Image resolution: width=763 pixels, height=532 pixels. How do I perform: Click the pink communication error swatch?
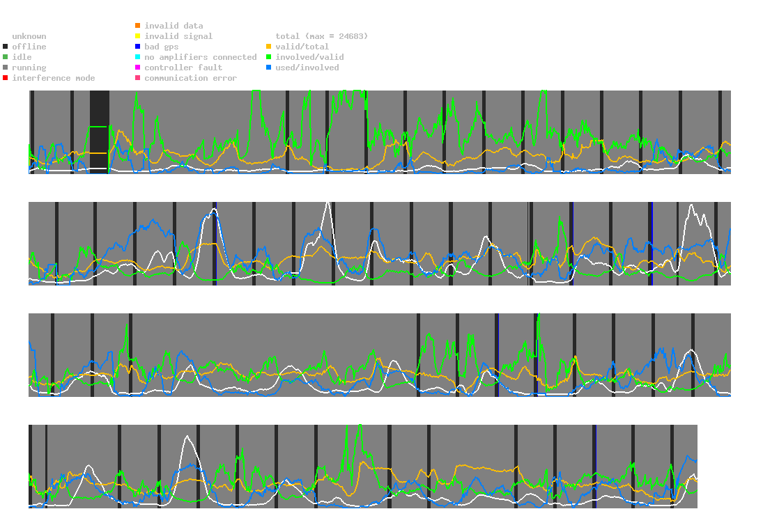coord(138,78)
